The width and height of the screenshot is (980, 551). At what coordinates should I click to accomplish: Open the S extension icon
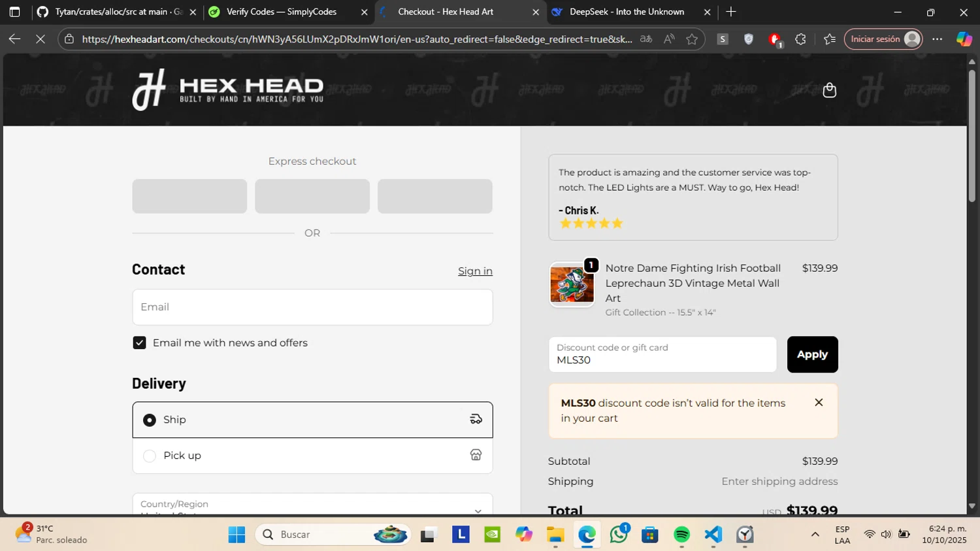coord(723,39)
